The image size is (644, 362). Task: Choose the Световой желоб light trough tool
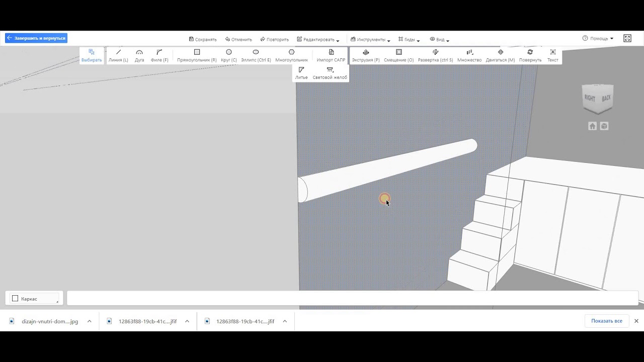click(330, 73)
